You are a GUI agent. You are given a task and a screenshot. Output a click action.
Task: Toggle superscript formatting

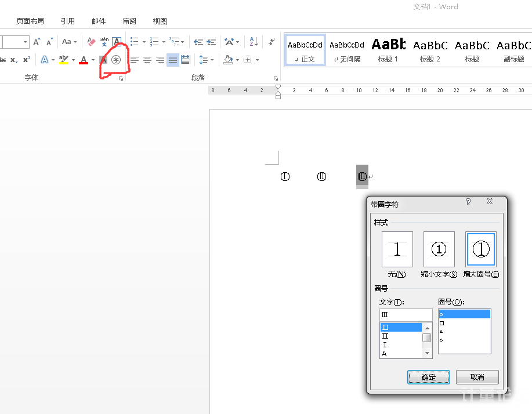pos(27,60)
